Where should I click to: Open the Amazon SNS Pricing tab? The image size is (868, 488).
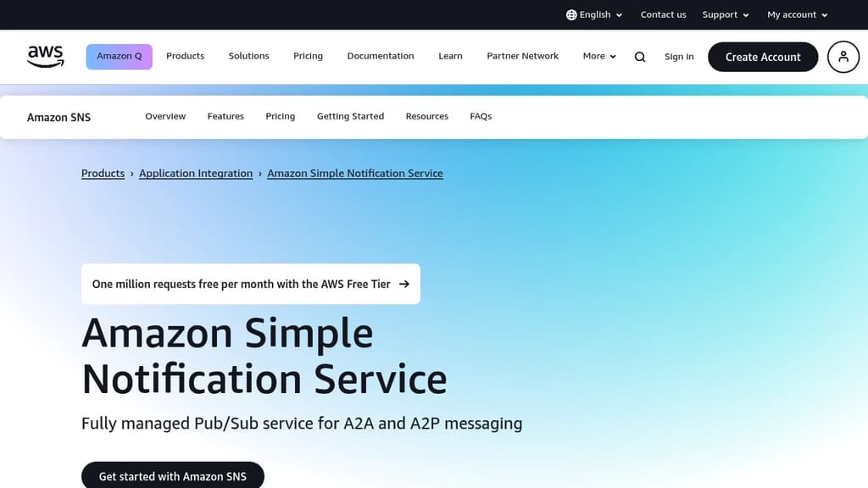(x=280, y=117)
